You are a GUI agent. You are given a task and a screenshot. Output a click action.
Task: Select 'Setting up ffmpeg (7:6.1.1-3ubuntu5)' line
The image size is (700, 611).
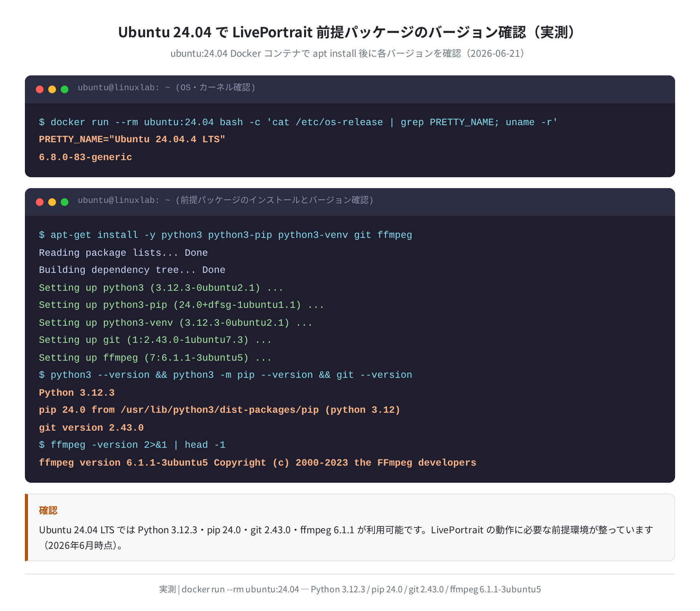click(155, 358)
